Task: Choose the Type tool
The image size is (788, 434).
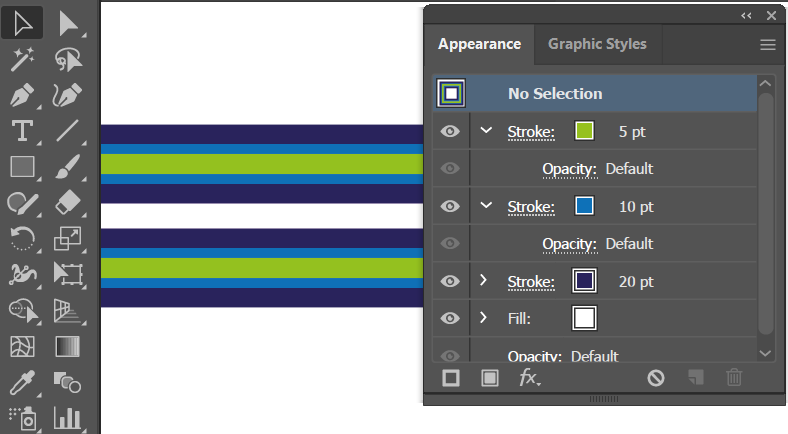Action: coord(22,131)
